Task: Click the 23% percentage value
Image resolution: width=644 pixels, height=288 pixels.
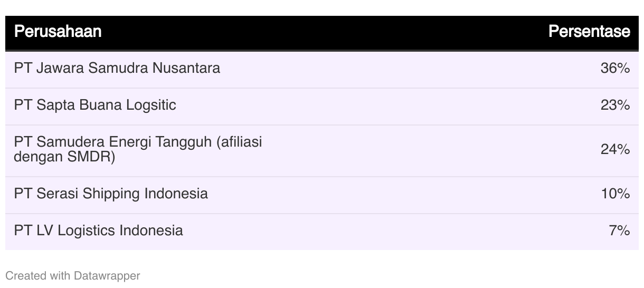Action: [615, 105]
